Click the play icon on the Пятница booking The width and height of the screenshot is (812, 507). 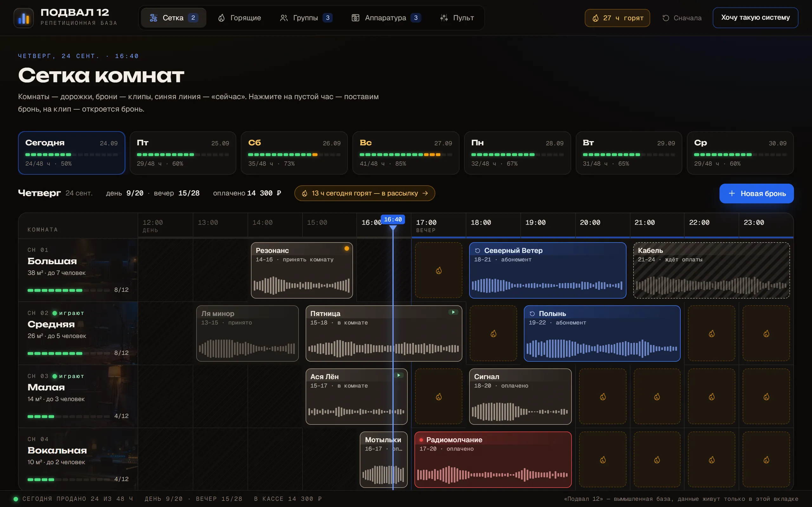click(453, 312)
